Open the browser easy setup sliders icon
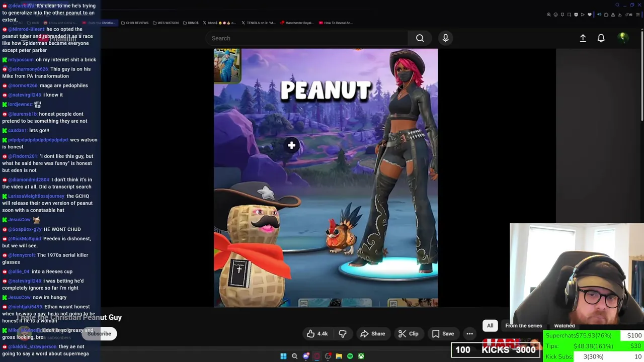Viewport: 644px width, 362px height. click(x=638, y=15)
